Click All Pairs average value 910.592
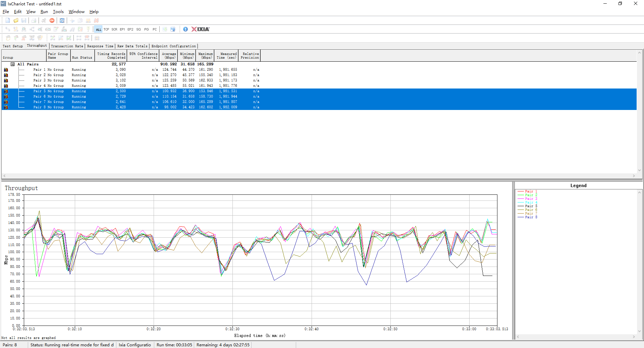Image resolution: width=644 pixels, height=348 pixels. point(168,64)
